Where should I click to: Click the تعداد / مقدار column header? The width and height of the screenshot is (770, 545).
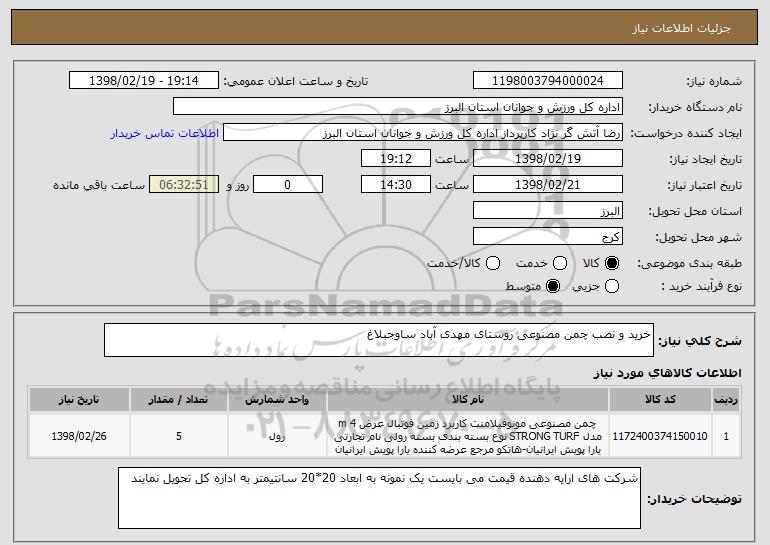click(178, 400)
